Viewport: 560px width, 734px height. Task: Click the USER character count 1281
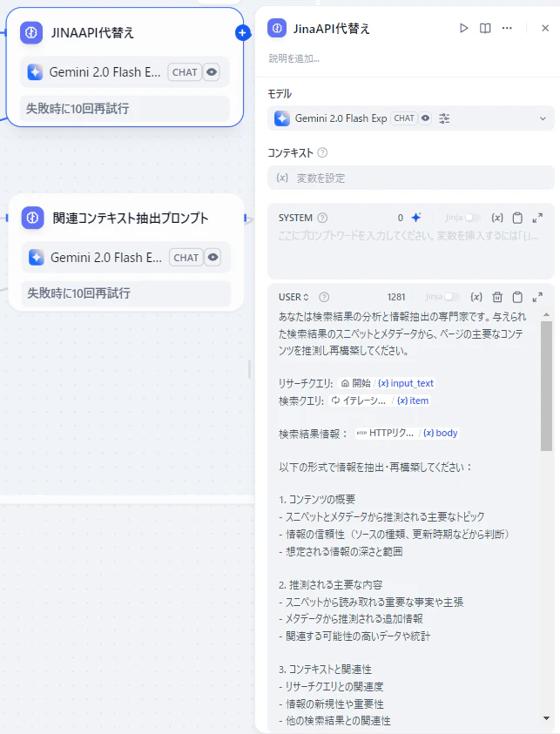(396, 297)
